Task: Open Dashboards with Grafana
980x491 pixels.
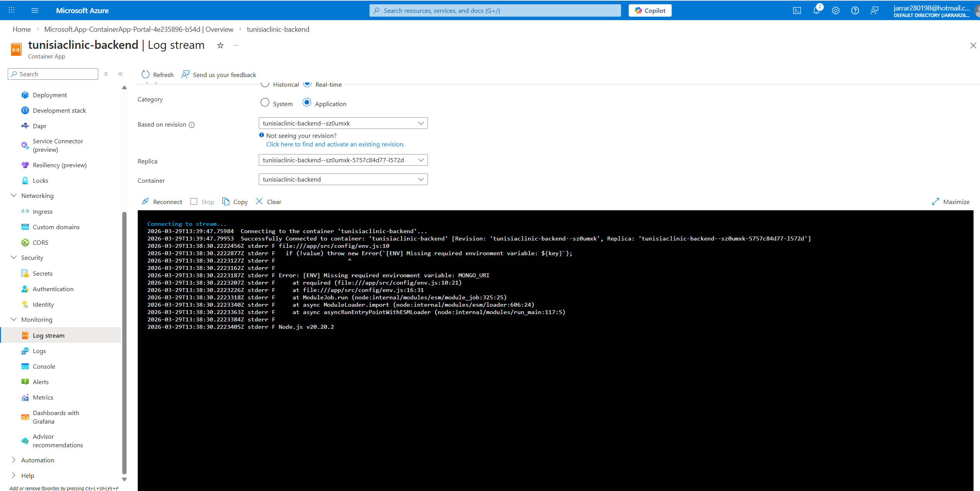Action: coord(56,417)
